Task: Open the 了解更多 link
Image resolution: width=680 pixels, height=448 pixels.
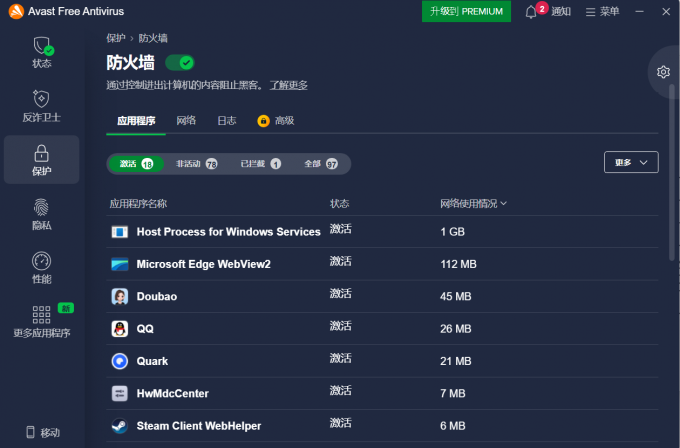Action: 288,85
